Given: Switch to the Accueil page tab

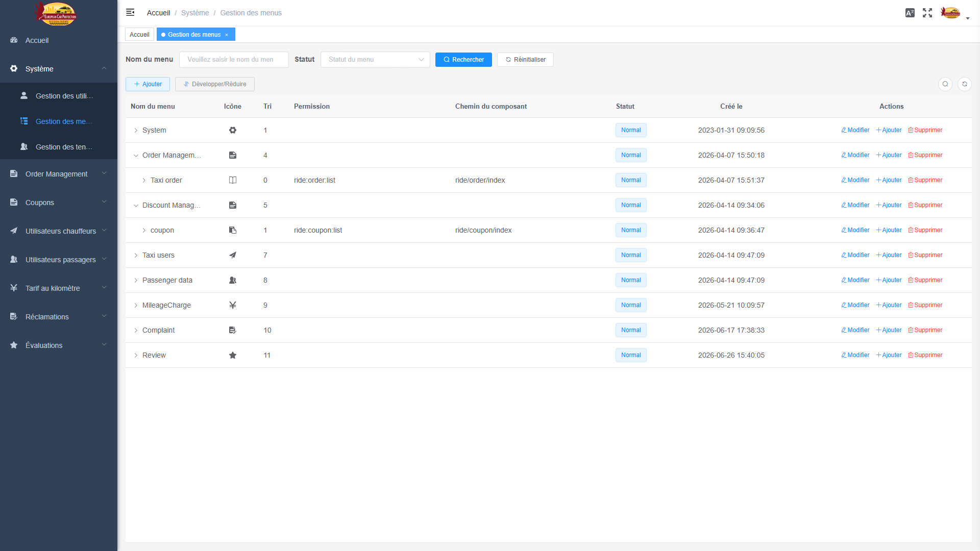Looking at the screenshot, I should 139,35.
